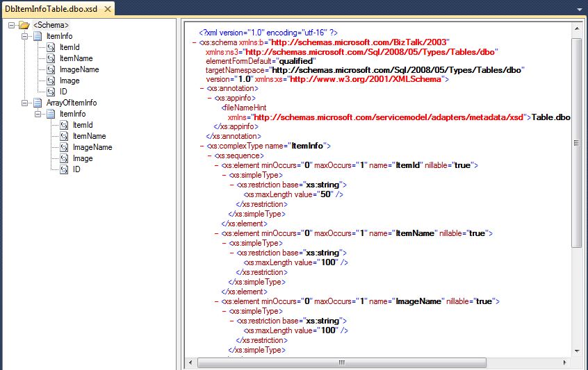Image resolution: width=588 pixels, height=370 pixels.
Task: Collapse the xs:sequence XML element
Action: [210, 155]
